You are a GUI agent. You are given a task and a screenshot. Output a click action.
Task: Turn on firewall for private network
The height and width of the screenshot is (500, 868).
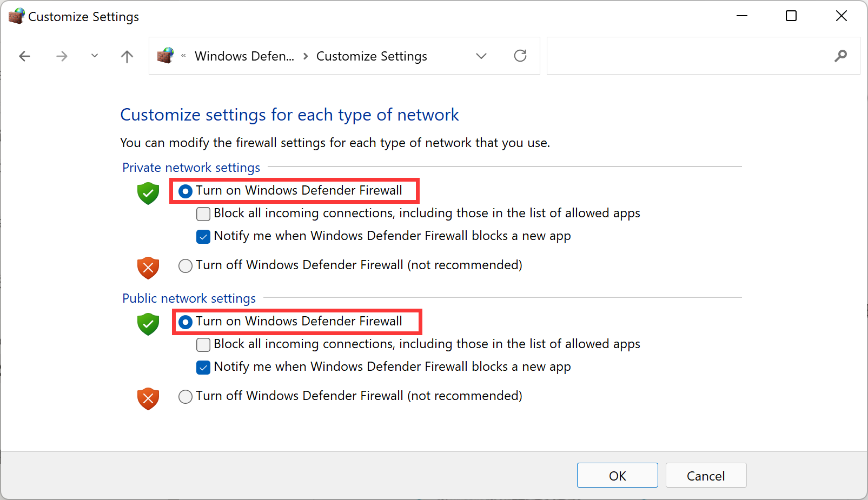(x=185, y=191)
